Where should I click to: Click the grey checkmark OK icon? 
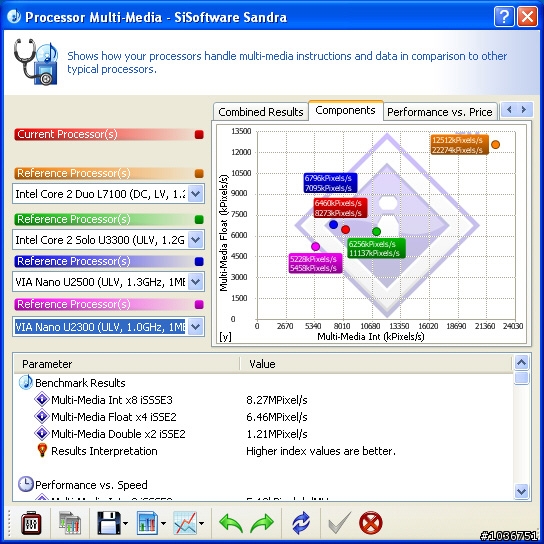click(x=339, y=523)
